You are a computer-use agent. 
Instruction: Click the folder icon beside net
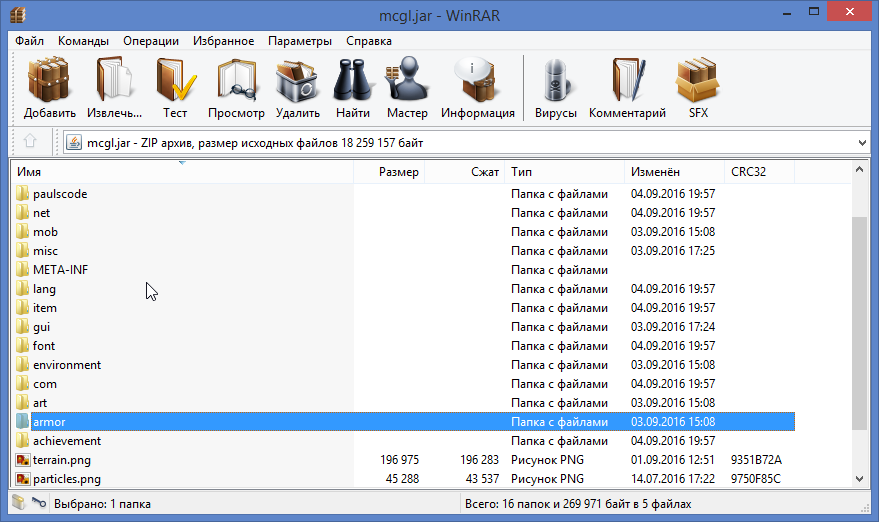click(x=22, y=213)
